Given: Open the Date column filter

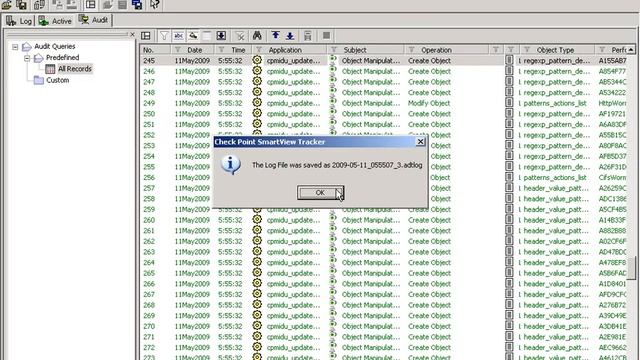Looking at the screenshot, I should point(178,50).
